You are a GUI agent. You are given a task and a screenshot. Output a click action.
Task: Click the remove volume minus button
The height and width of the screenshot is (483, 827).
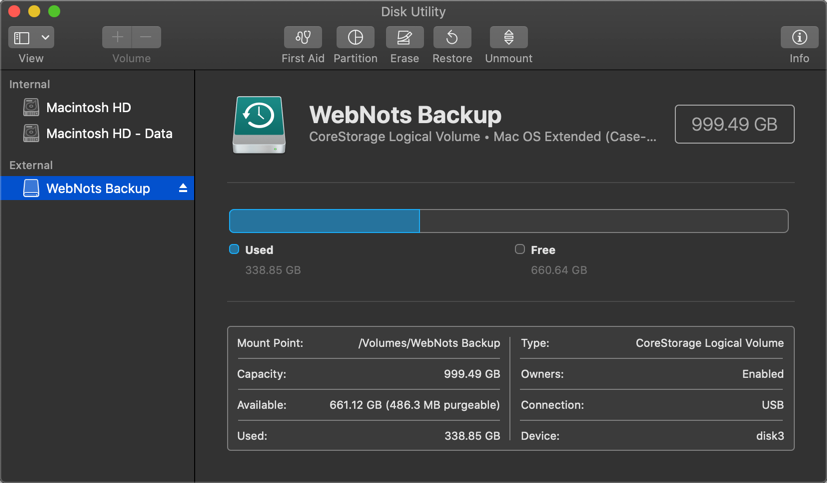coord(146,37)
